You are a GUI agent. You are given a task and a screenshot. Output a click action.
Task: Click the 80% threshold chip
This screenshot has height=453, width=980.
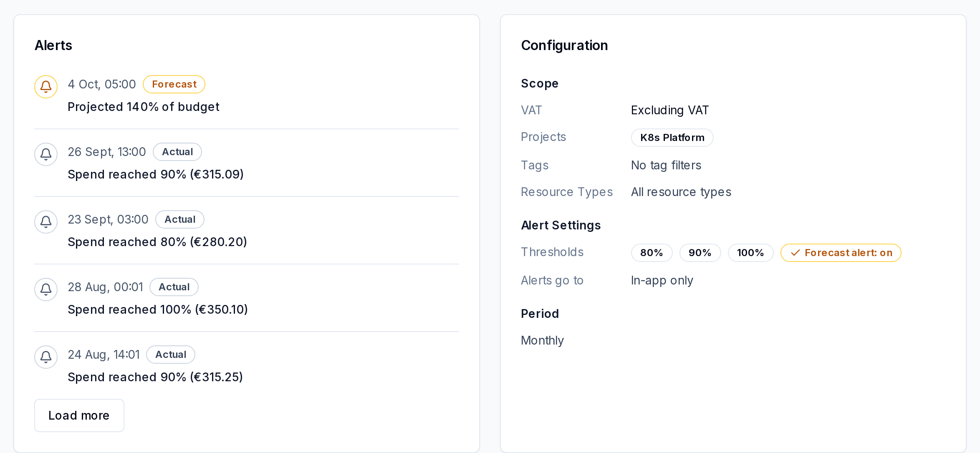(x=652, y=253)
